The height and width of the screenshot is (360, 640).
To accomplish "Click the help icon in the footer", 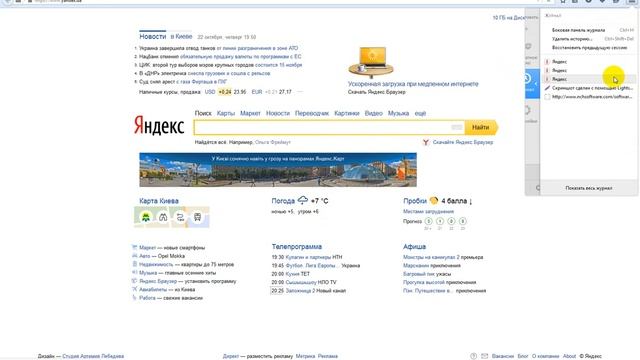I will 473,356.
